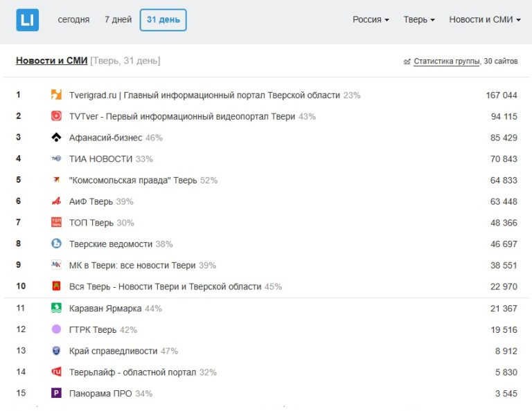This screenshot has width=532, height=411.
Task: Click the Панорама ПРО purple favicon
Action: coord(57,393)
